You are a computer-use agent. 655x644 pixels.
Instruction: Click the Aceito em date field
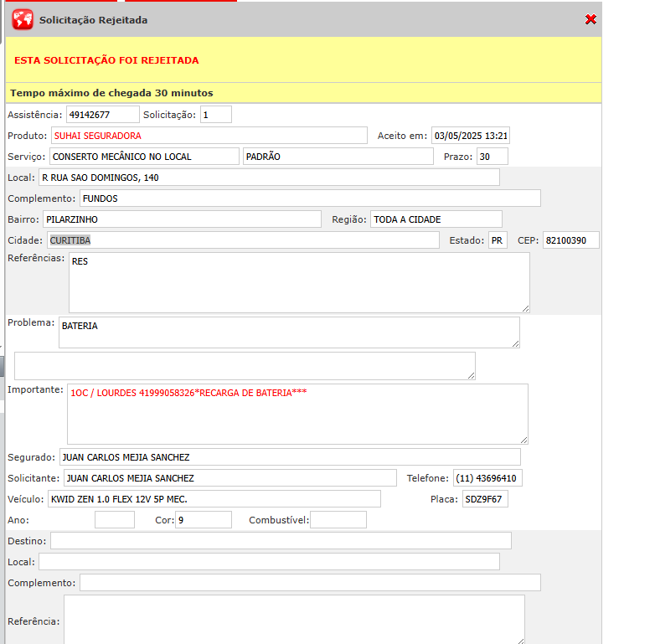click(471, 136)
